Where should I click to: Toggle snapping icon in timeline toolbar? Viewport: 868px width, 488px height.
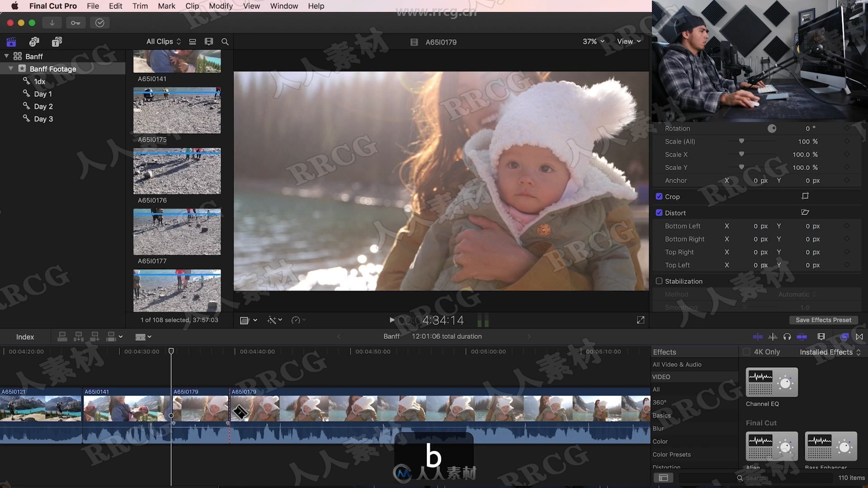coord(802,337)
